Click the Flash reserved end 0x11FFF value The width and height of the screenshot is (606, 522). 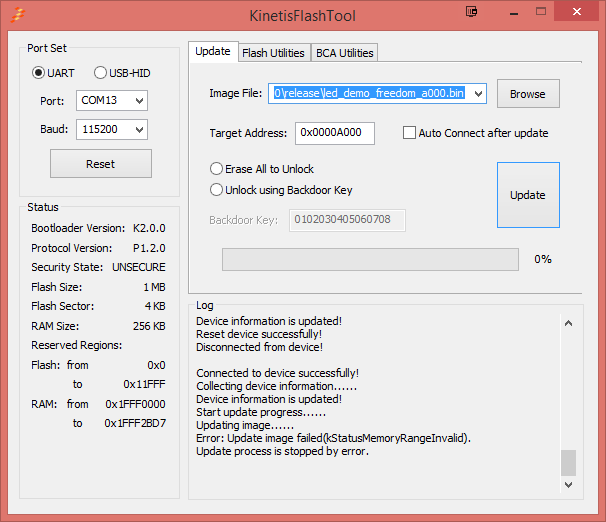(x=144, y=384)
